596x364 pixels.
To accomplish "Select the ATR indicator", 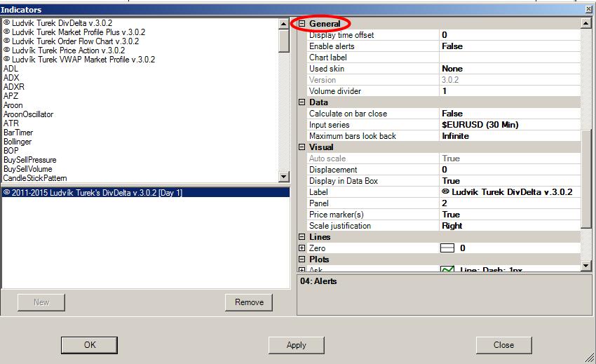I will (11, 123).
